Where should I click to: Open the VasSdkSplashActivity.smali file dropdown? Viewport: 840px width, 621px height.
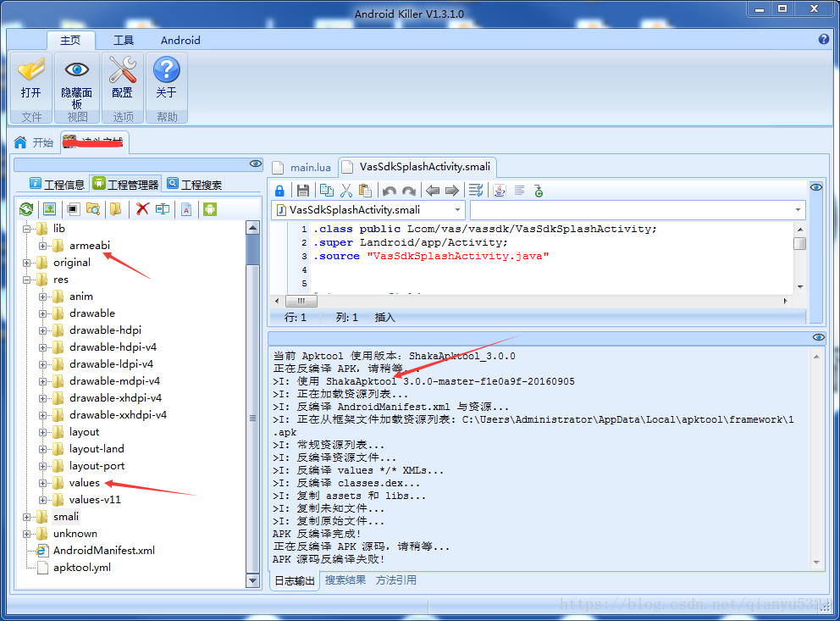(x=457, y=210)
